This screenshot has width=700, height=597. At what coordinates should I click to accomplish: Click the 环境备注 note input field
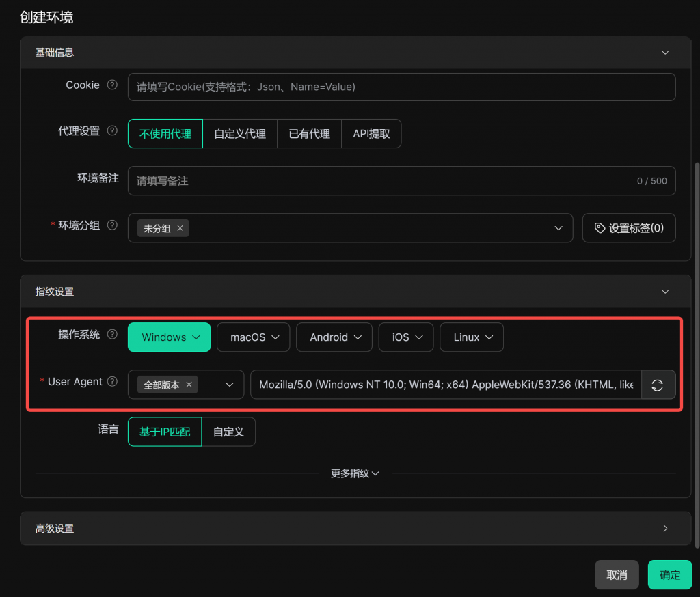coord(383,181)
